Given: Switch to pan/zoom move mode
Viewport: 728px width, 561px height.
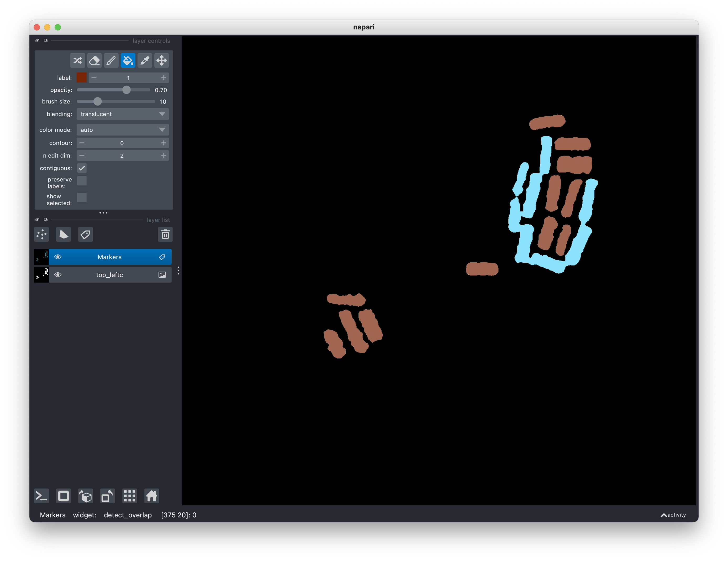Looking at the screenshot, I should click(162, 60).
